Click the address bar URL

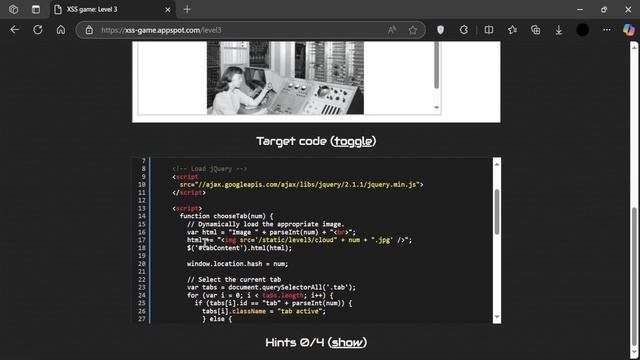click(x=161, y=30)
